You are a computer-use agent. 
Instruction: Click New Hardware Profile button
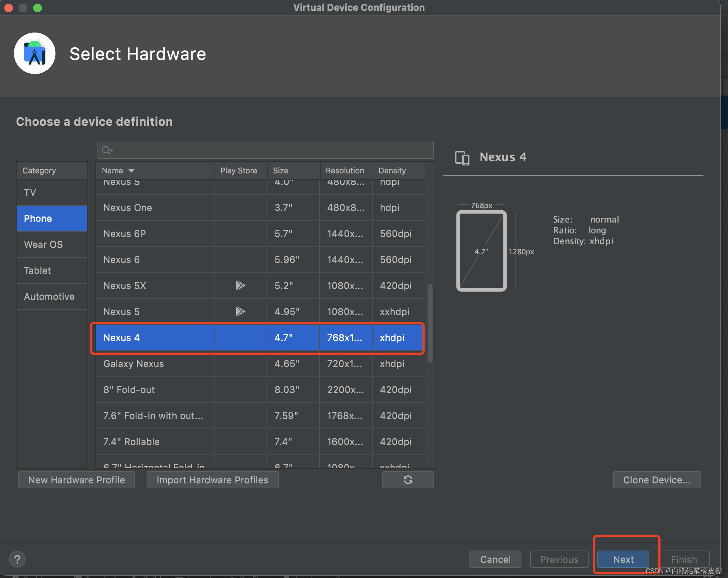click(x=77, y=480)
